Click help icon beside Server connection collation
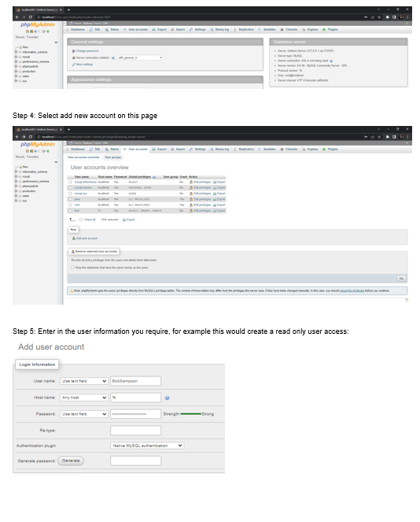Image resolution: width=420 pixels, height=522 pixels. click(113, 57)
